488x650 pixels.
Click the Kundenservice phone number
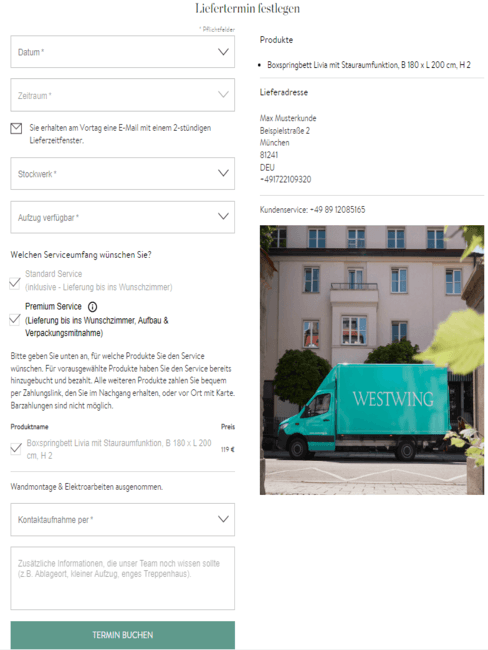pyautogui.click(x=337, y=210)
